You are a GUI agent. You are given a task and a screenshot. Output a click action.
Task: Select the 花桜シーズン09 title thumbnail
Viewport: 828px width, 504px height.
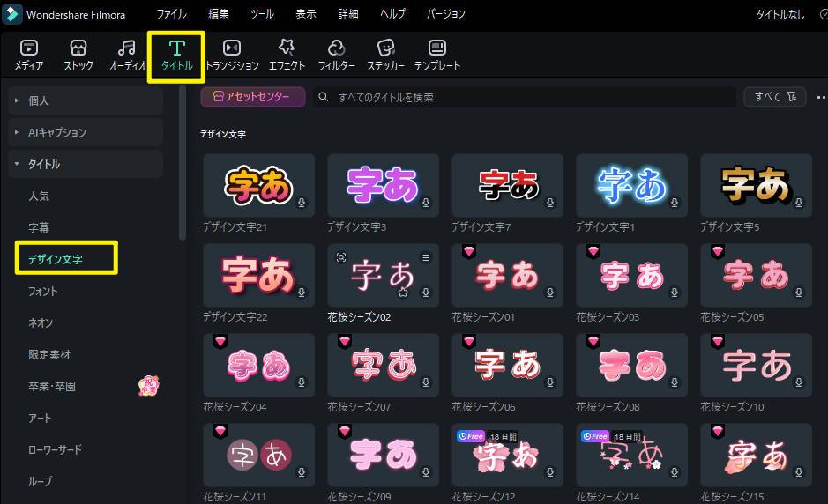[383, 455]
